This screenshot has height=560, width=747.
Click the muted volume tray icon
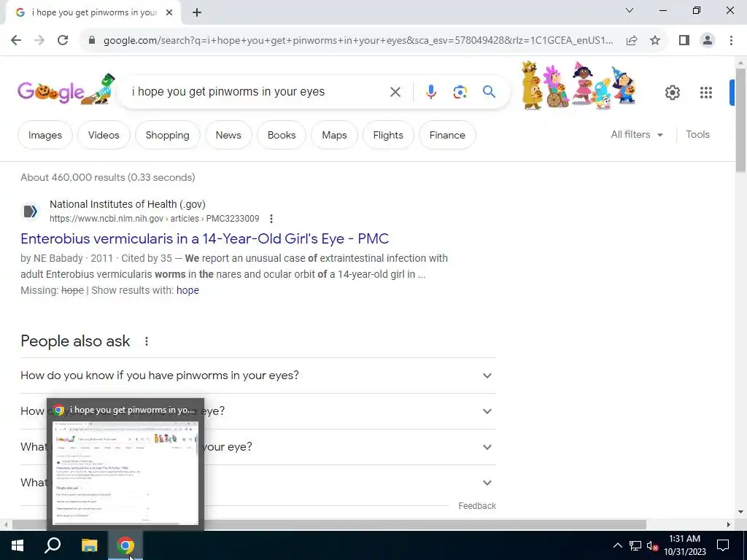coord(653,545)
